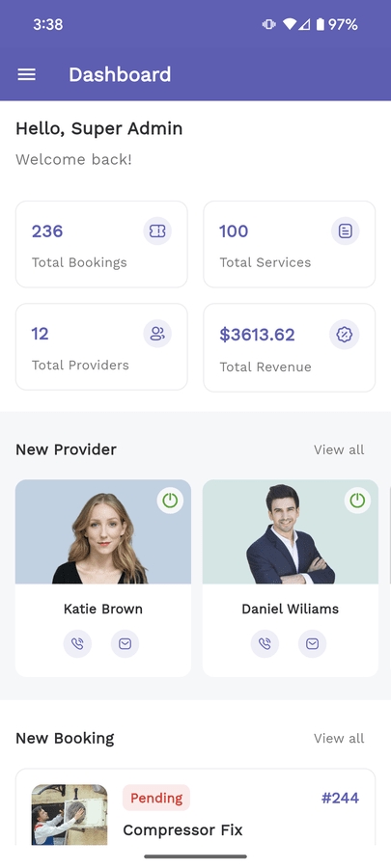
Task: Toggle Katie Brown's power status button
Action: click(x=170, y=501)
